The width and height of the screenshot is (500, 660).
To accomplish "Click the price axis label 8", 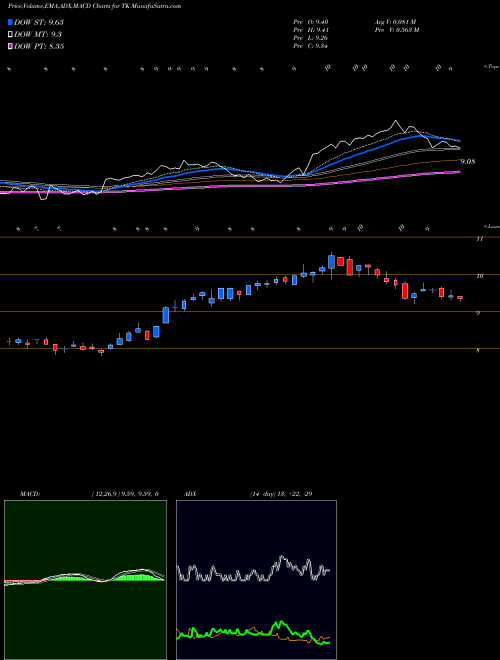I will (478, 350).
